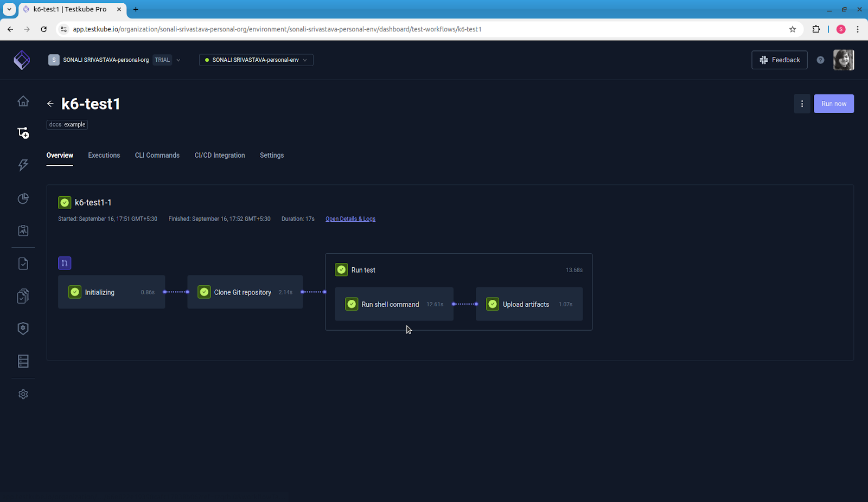
Task: Go to Home dashboard sidebar icon
Action: [23, 101]
